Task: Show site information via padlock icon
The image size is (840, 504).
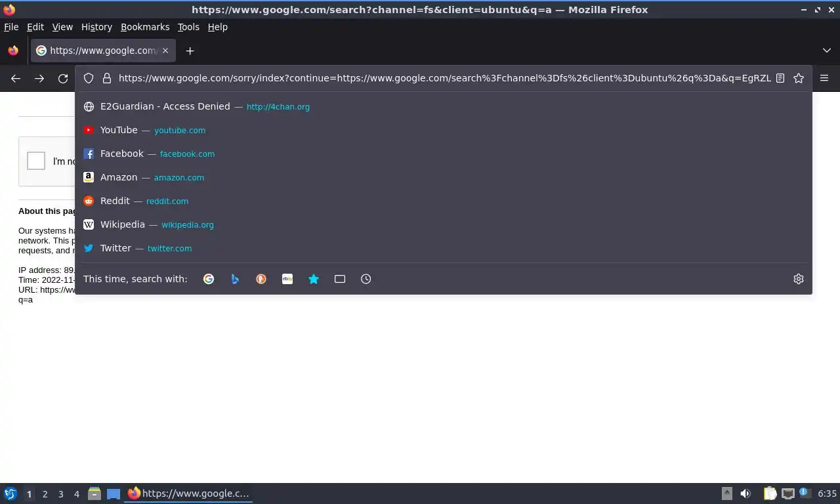Action: click(x=107, y=78)
